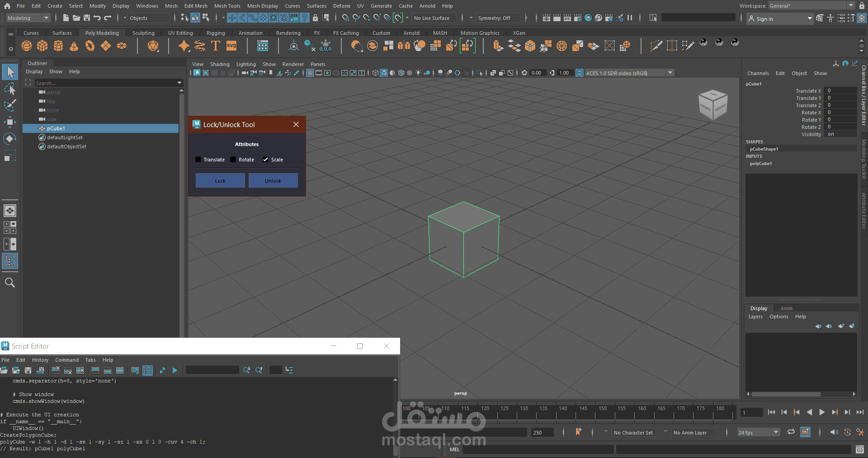868x458 pixels.
Task: Toggle the single perspective layout button
Action: (x=10, y=211)
